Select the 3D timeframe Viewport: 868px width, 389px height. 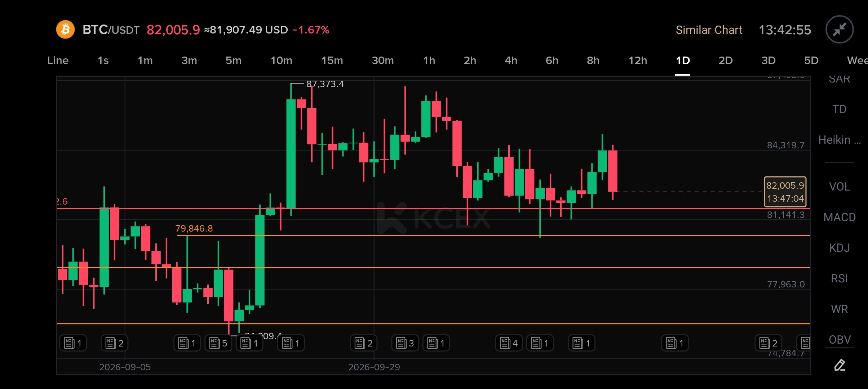tap(768, 61)
